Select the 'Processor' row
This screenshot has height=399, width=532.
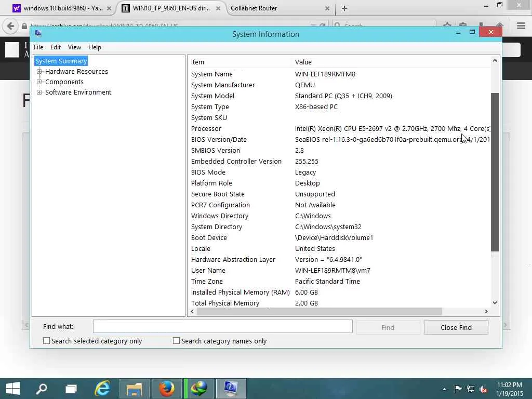[339, 129]
